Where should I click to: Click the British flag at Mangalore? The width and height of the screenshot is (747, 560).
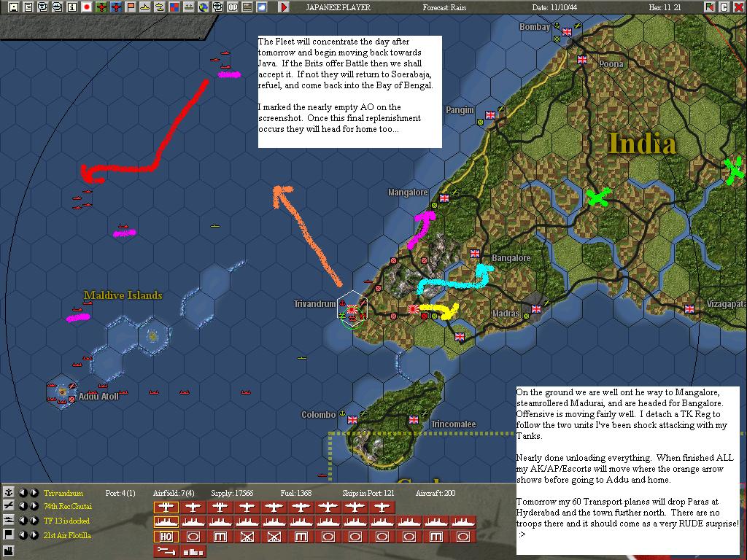tap(444, 198)
